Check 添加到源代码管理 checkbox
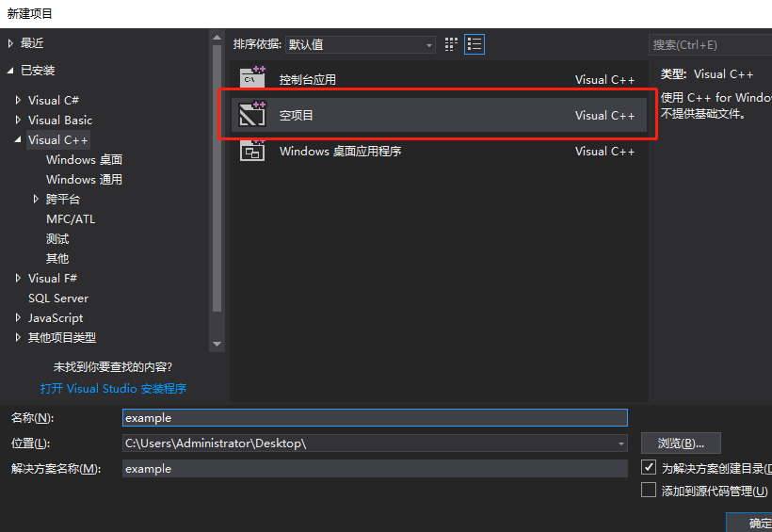 point(649,490)
